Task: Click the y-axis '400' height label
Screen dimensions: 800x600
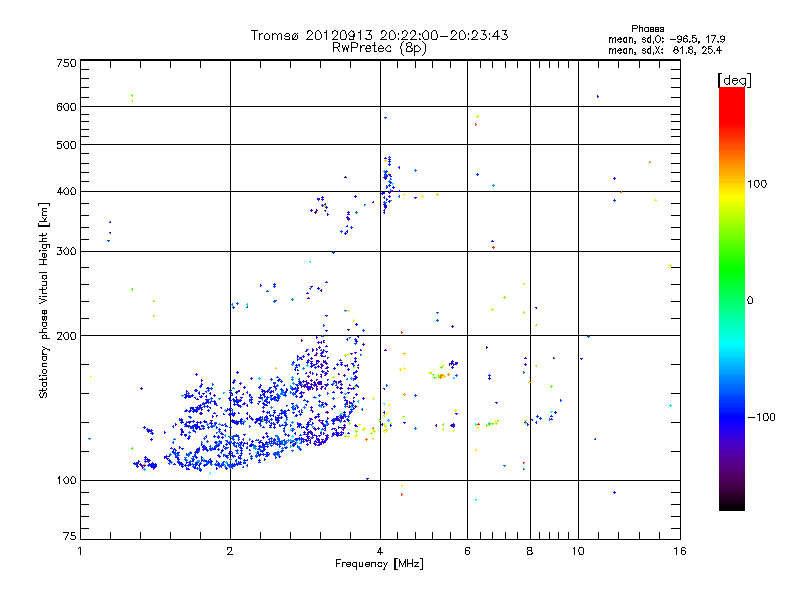Action: coord(66,192)
